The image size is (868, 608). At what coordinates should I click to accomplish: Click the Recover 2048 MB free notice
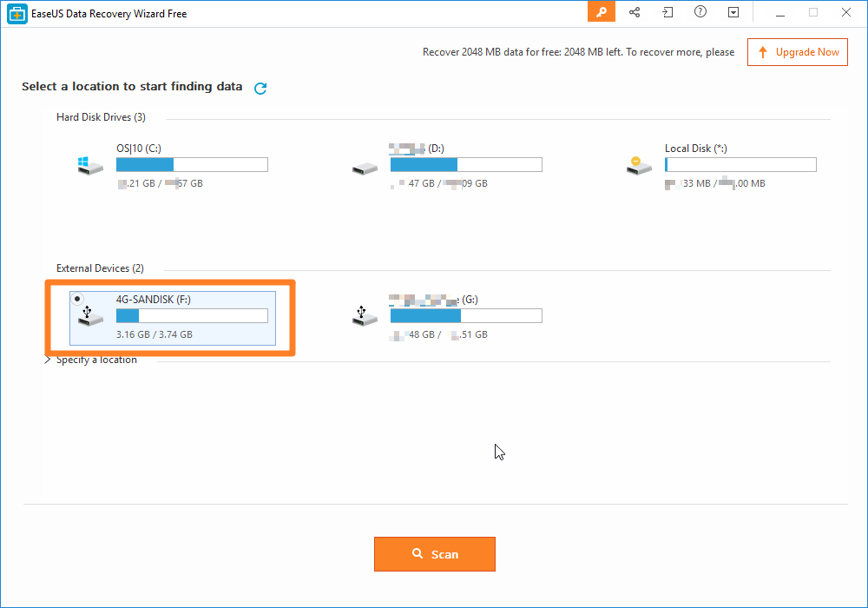click(578, 52)
